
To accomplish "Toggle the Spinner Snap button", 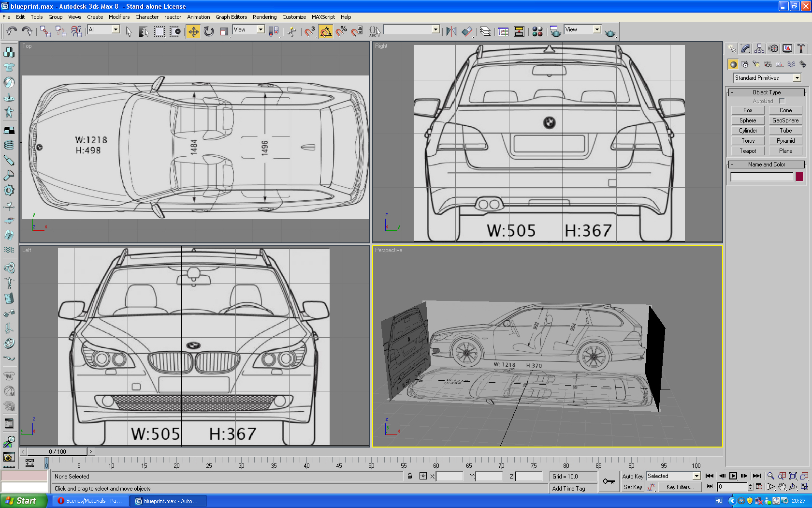I will click(357, 31).
